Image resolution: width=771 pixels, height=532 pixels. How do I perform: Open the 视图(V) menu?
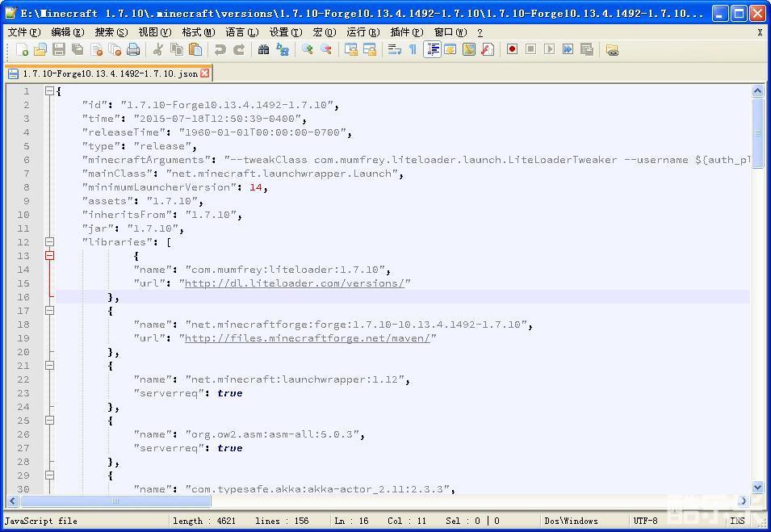click(x=155, y=32)
